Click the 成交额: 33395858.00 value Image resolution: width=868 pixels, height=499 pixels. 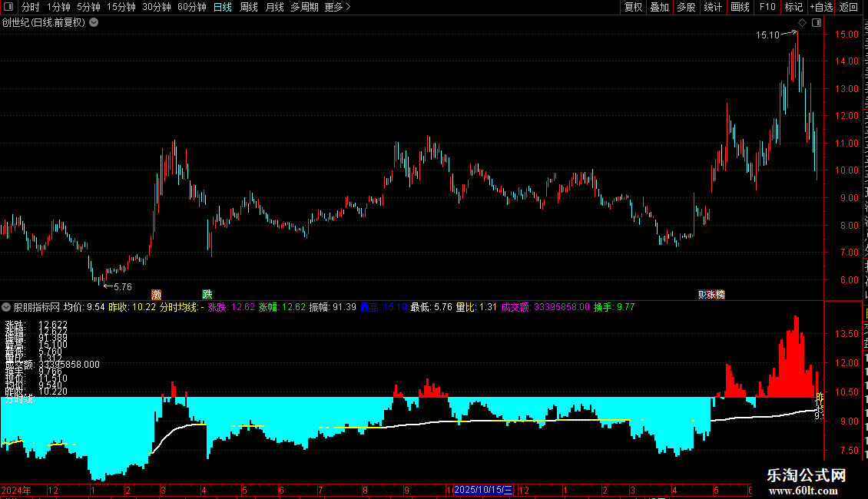pyautogui.click(x=545, y=307)
